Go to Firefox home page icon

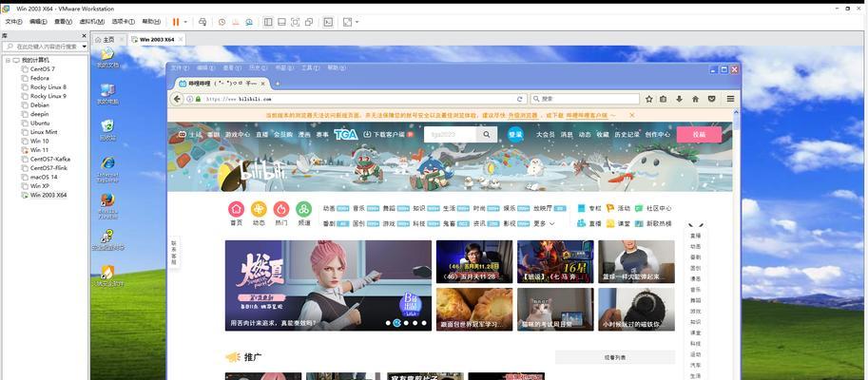point(695,99)
